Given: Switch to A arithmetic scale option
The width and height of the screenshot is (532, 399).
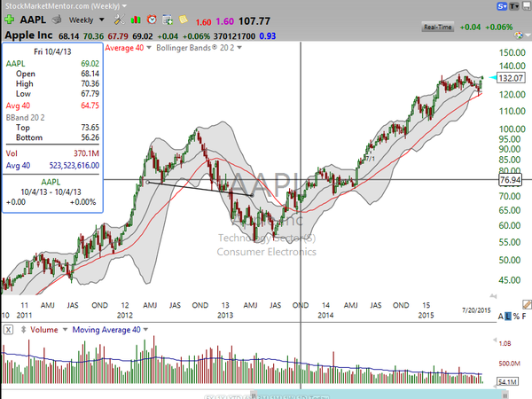Looking at the screenshot, I should 501,317.
